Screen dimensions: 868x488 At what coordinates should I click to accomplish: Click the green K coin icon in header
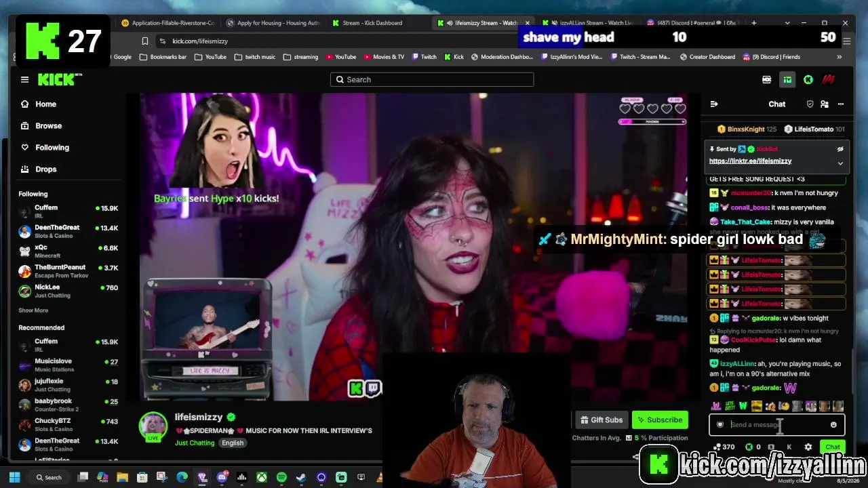coord(808,79)
